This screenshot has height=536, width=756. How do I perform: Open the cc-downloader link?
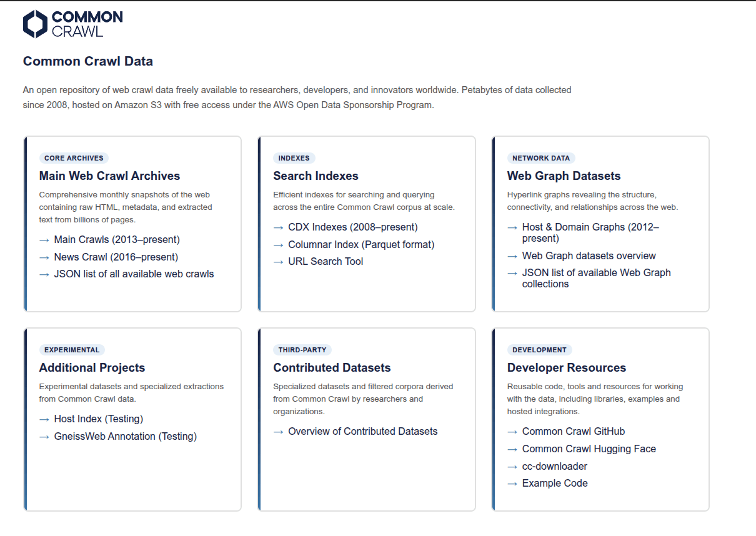[555, 467]
